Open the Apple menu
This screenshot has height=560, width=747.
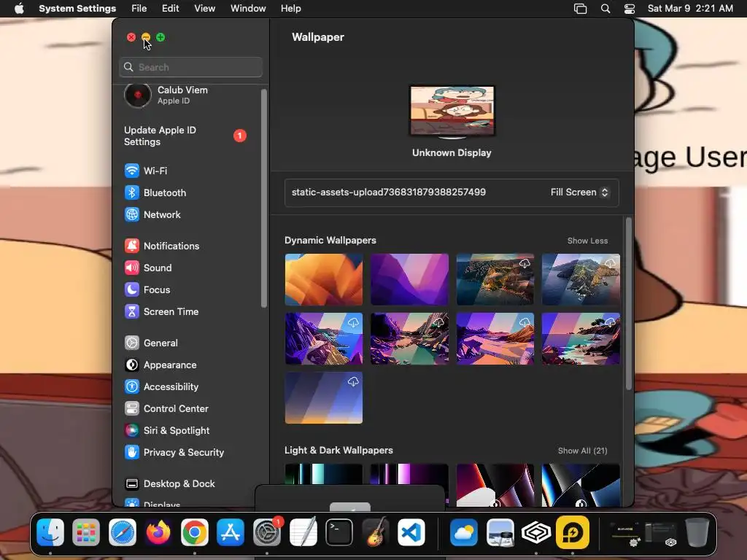click(x=19, y=9)
